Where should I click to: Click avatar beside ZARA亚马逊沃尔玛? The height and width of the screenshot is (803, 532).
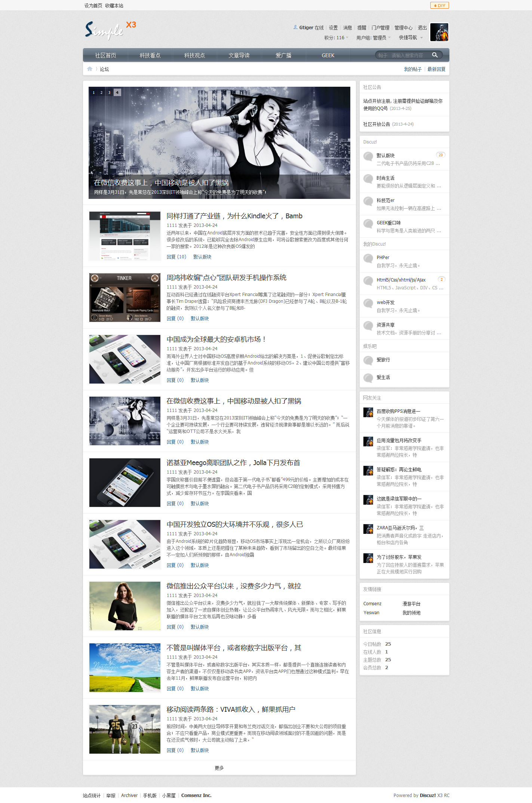(368, 529)
